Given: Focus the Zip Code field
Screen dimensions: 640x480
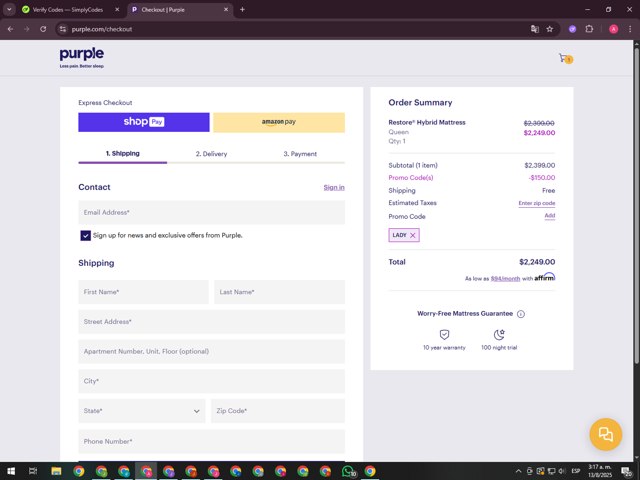Looking at the screenshot, I should (x=278, y=411).
